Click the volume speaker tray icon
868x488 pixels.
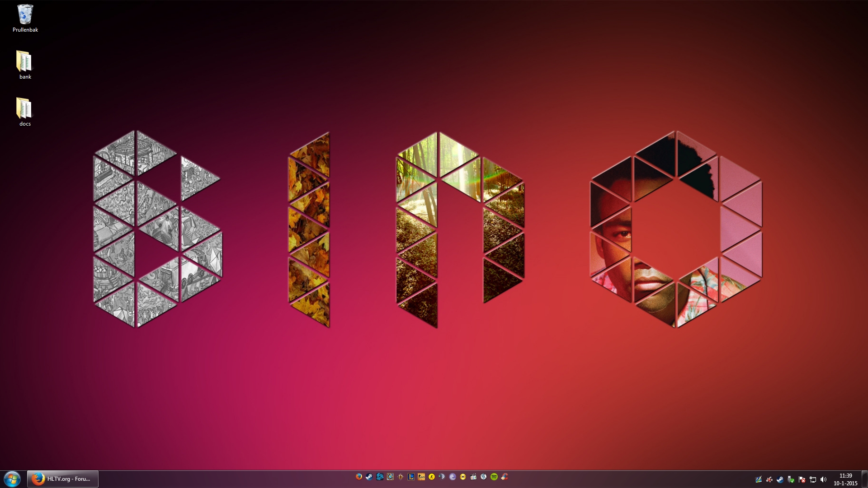point(823,479)
